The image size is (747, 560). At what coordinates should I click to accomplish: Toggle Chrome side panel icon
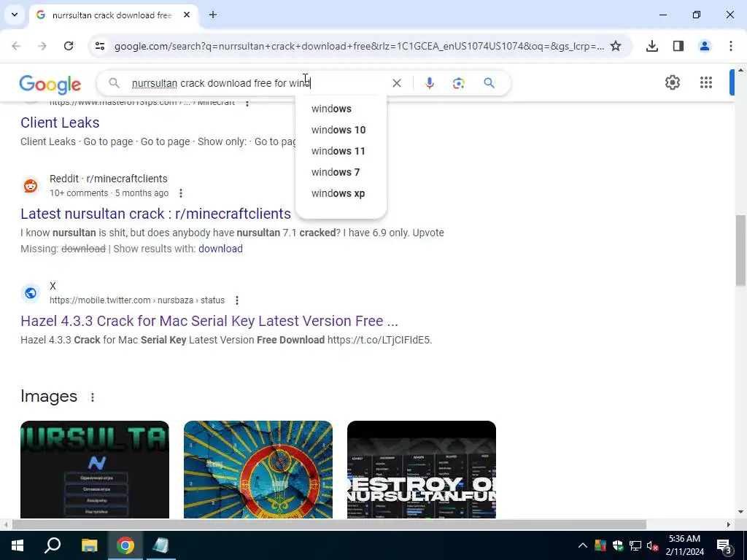tap(678, 46)
